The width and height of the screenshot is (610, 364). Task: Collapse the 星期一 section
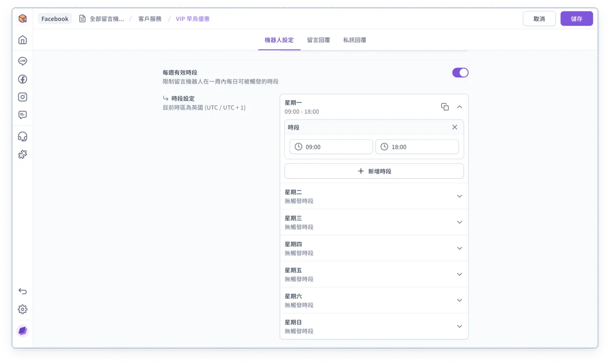point(459,107)
